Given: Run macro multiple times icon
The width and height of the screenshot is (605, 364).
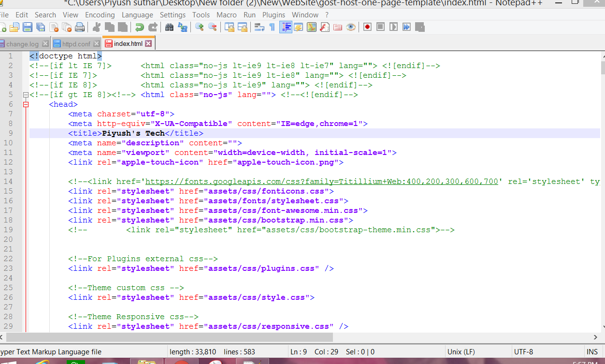Looking at the screenshot, I should click(x=407, y=27).
